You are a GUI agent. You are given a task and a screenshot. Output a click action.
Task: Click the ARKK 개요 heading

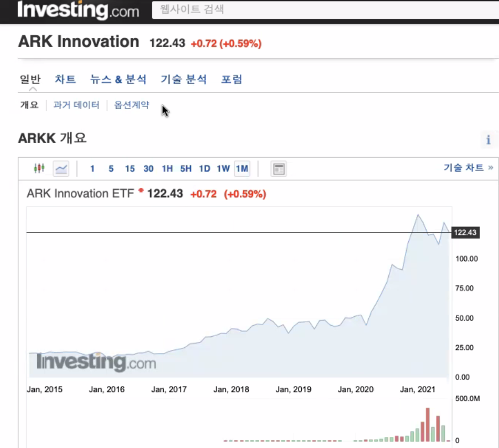click(52, 138)
